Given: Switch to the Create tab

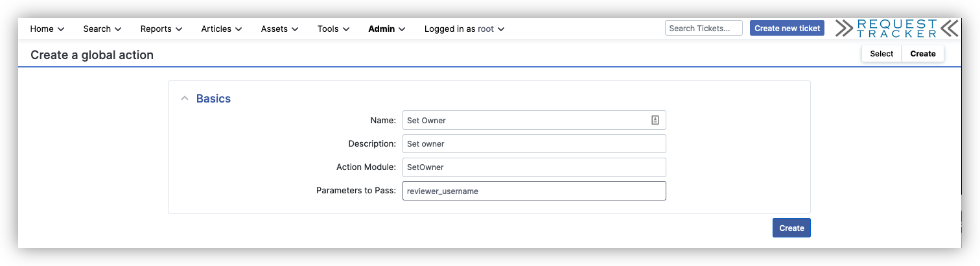Looking at the screenshot, I should [x=922, y=54].
